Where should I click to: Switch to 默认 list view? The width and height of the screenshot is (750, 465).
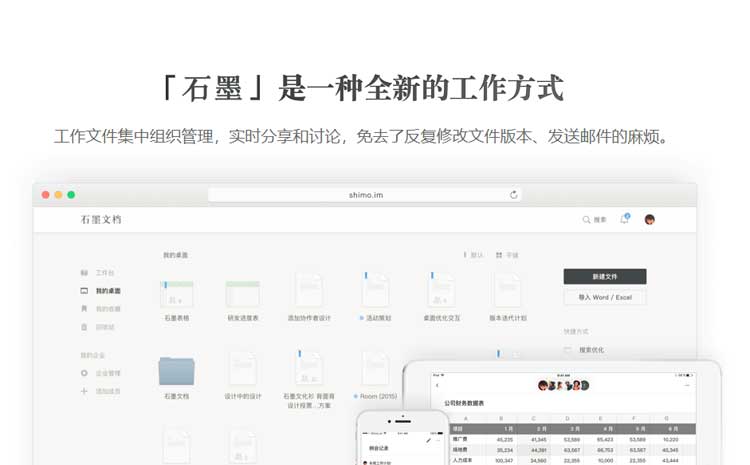coord(473,255)
